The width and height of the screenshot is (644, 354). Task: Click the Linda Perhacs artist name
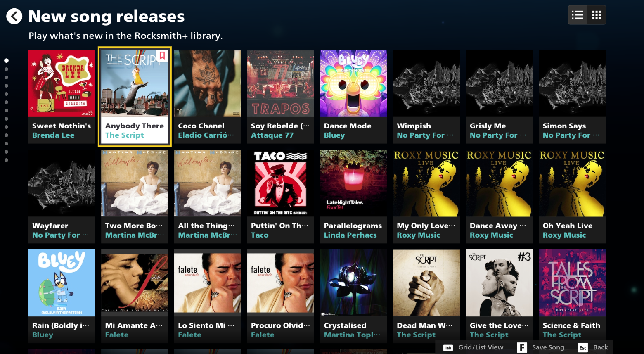[x=350, y=235]
